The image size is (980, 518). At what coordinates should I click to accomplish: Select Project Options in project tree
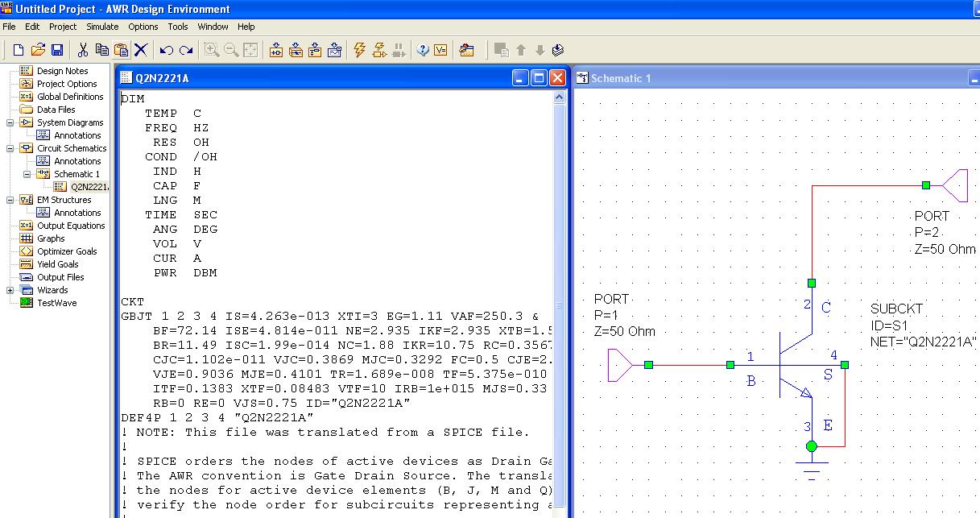67,84
